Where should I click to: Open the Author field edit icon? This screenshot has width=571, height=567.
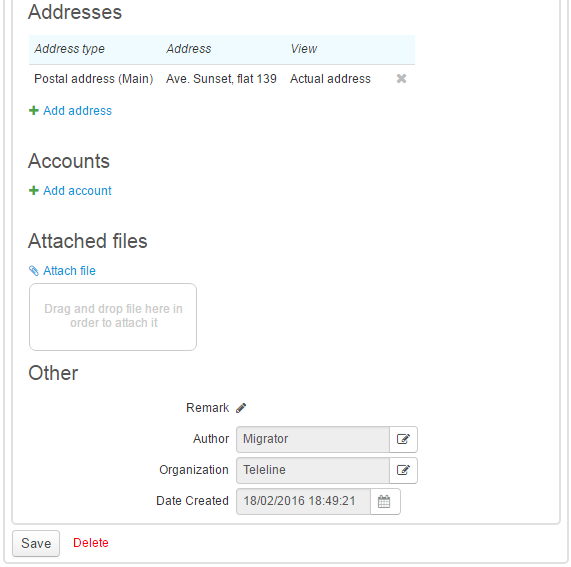point(403,439)
